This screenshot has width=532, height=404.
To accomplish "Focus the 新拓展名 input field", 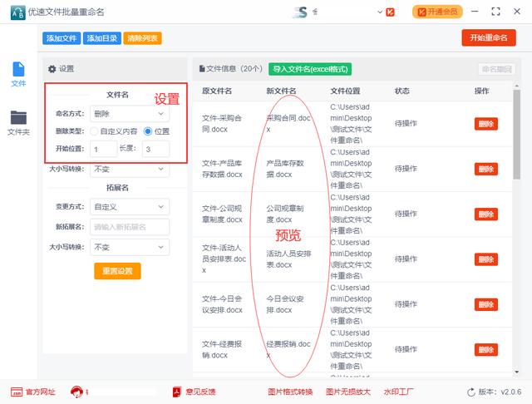I will [131, 227].
